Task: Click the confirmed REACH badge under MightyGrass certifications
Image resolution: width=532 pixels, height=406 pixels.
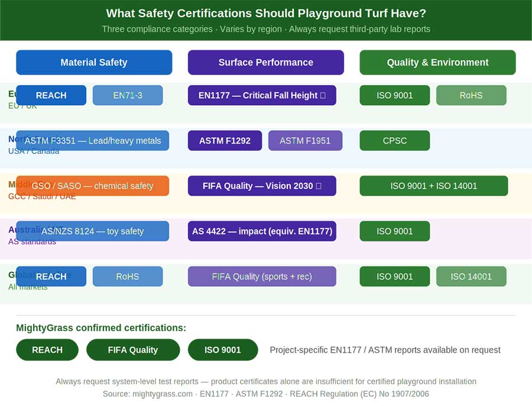Action: point(47,350)
